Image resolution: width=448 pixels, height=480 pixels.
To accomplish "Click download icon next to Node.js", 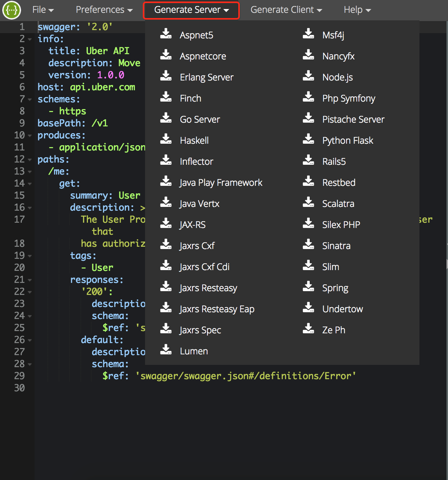I will (x=309, y=76).
